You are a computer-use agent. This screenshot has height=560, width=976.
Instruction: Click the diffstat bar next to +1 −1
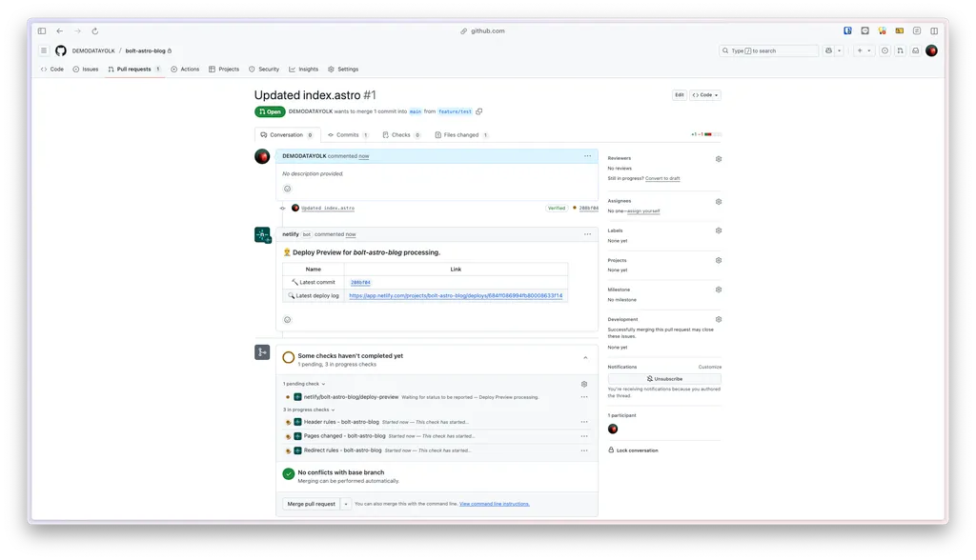(x=713, y=134)
